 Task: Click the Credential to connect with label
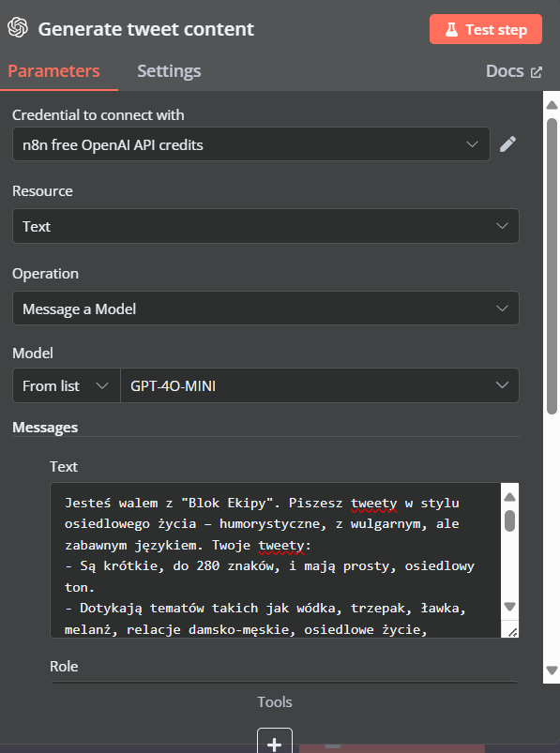point(98,114)
